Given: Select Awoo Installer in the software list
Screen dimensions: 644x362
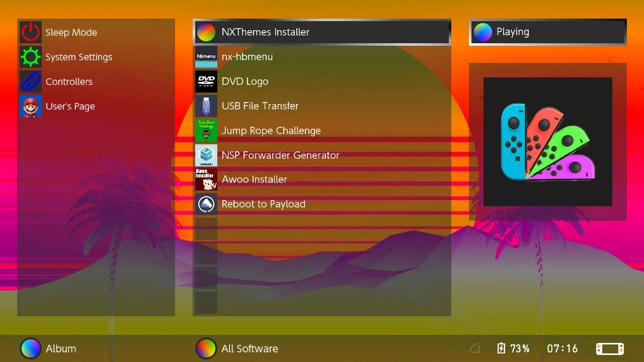Looking at the screenshot, I should coord(255,179).
